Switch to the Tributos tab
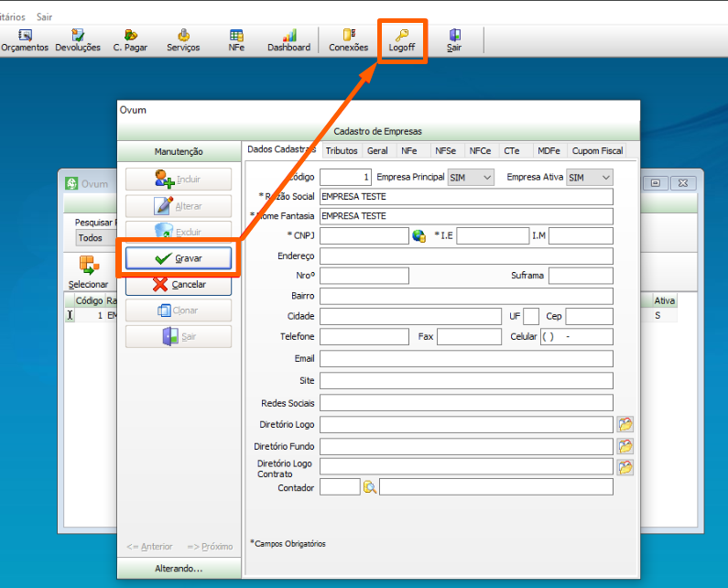The image size is (728, 588). tap(342, 151)
